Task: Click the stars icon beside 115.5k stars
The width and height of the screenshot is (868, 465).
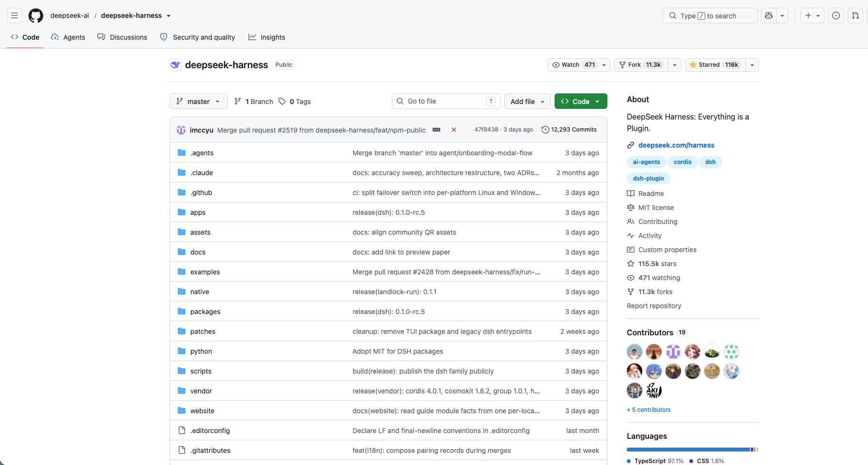Action: [x=631, y=264]
